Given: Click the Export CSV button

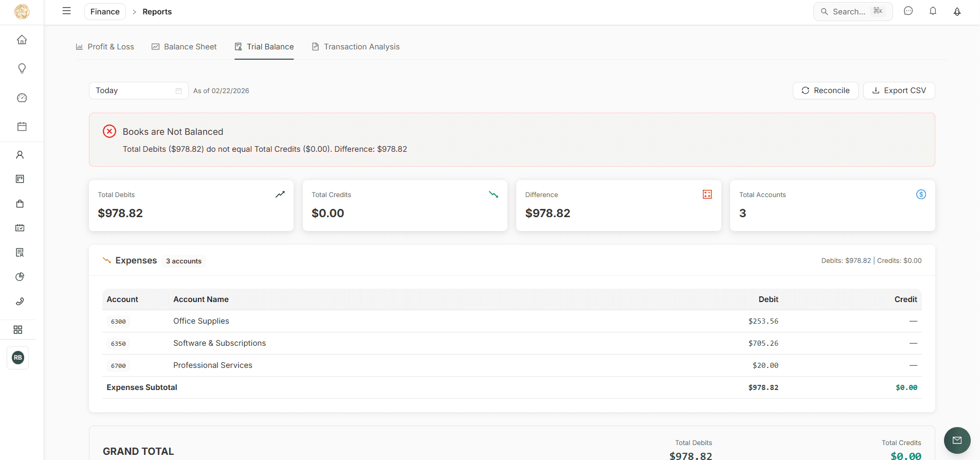Looking at the screenshot, I should click(899, 91).
